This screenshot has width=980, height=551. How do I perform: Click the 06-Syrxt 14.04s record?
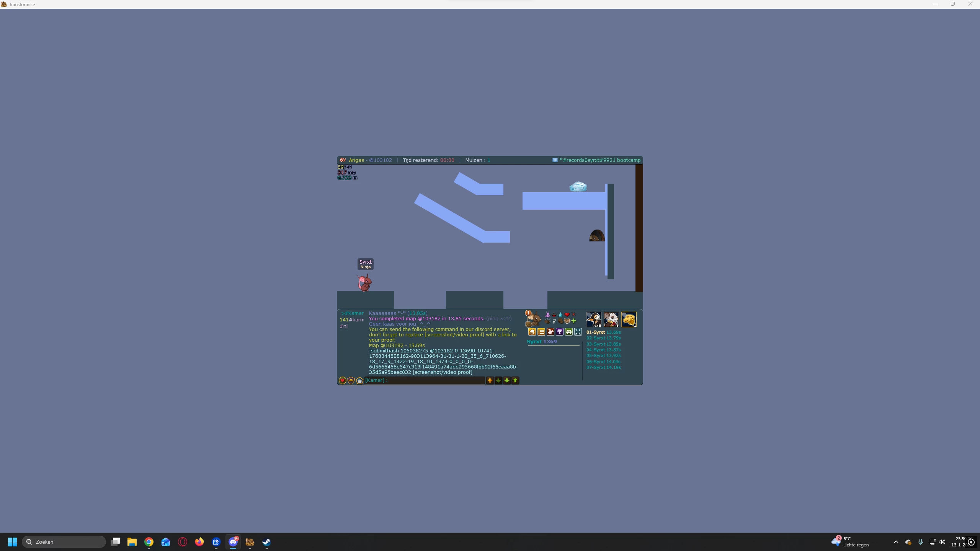(x=604, y=362)
